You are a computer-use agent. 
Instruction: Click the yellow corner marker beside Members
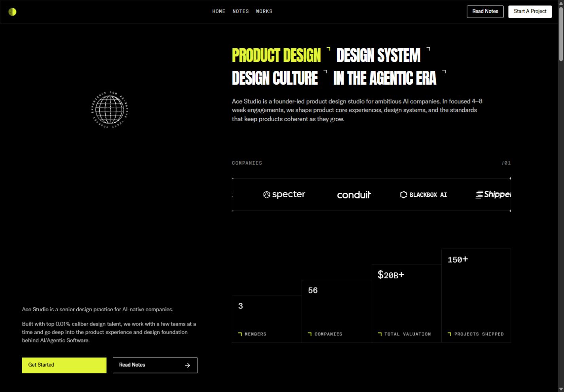pos(240,334)
